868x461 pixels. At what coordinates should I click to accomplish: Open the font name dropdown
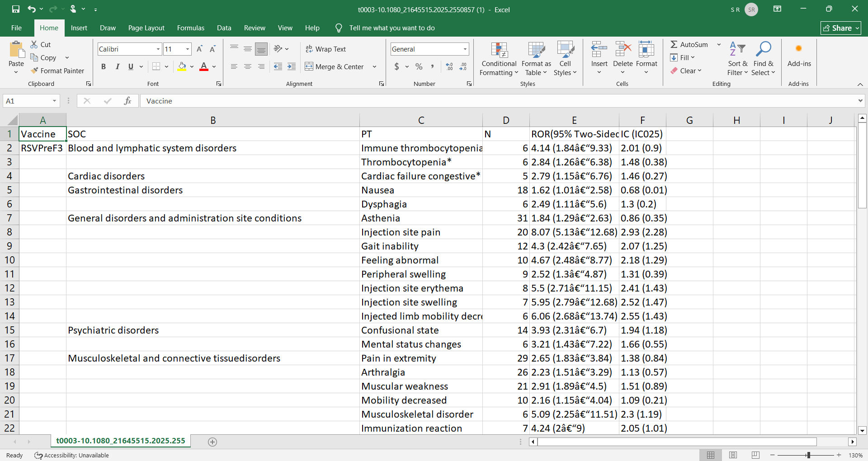pyautogui.click(x=158, y=49)
